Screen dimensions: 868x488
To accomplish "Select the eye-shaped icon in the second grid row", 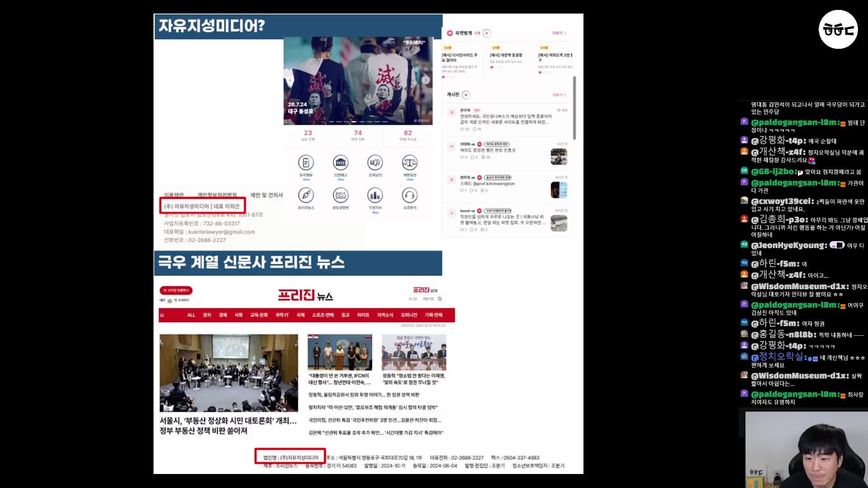I will coord(340,196).
